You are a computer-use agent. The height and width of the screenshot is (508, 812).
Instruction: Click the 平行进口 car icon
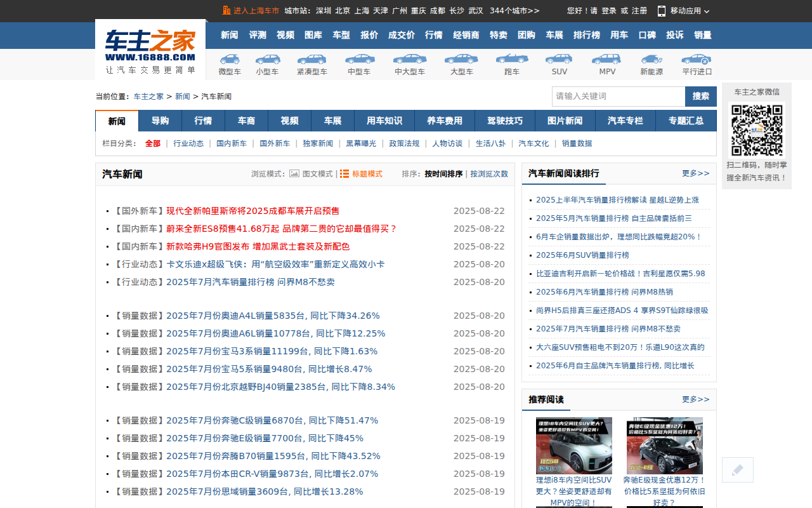pyautogui.click(x=697, y=59)
